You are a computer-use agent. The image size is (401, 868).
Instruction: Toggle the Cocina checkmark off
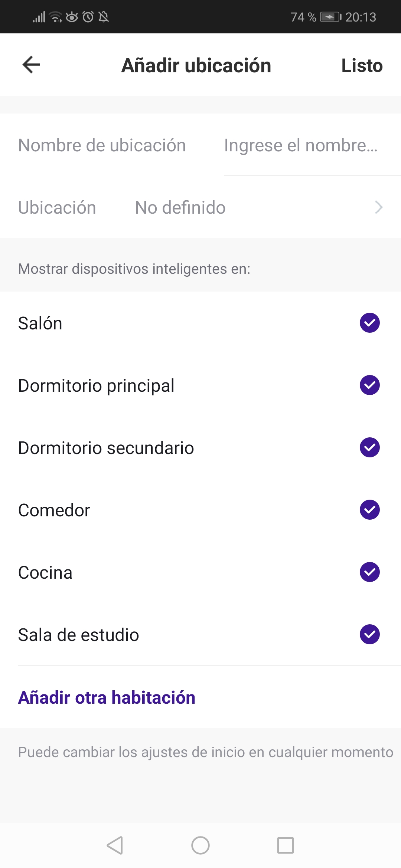point(369,572)
